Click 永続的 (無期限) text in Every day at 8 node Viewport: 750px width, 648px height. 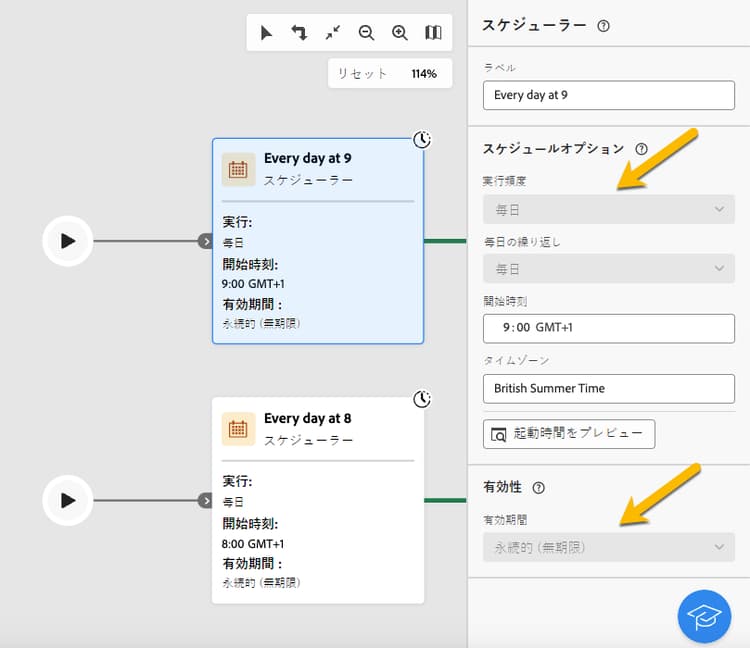coord(261,583)
